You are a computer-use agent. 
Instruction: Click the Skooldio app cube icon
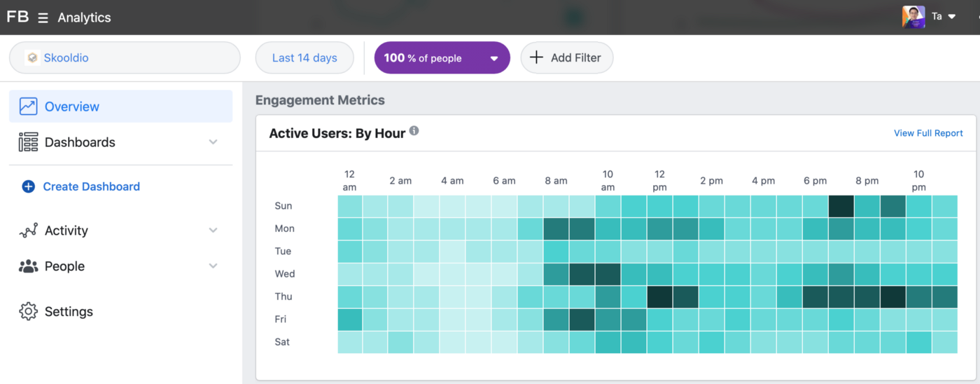point(32,58)
